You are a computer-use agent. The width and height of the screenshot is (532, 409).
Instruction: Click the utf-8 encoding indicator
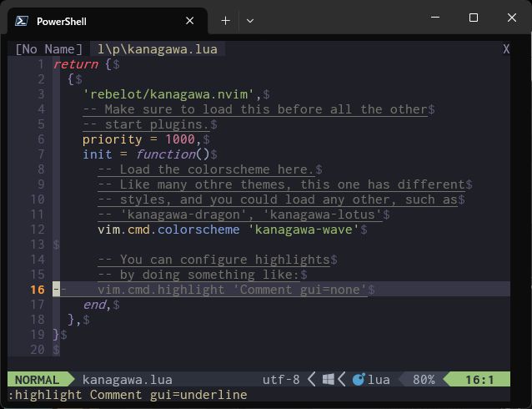(x=281, y=380)
